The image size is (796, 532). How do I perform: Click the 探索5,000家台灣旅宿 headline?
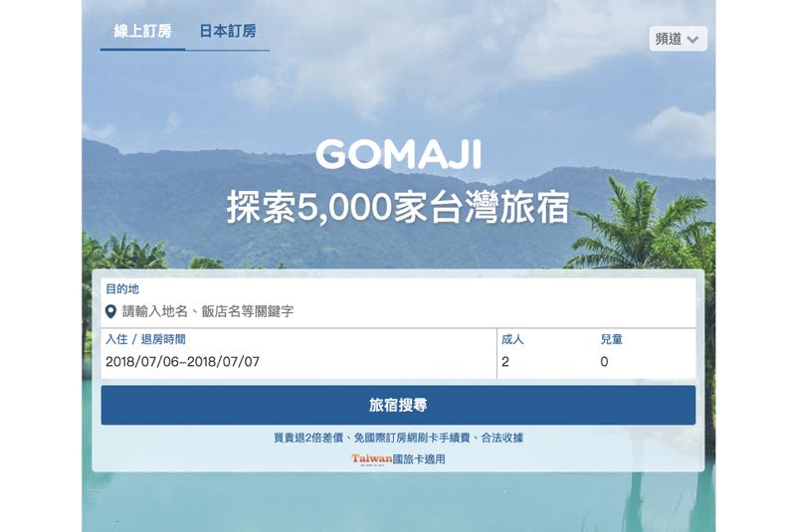coord(399,207)
